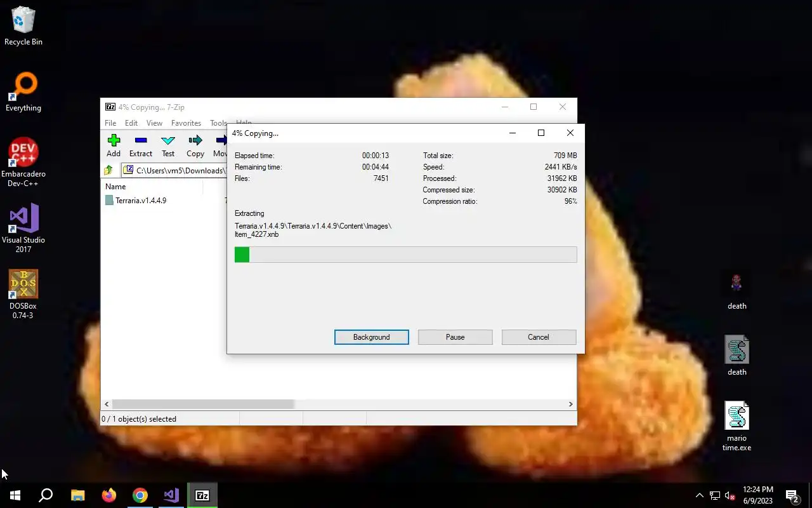This screenshot has width=812, height=508.
Task: Open the Tools menu in 7-Zip
Action: tap(218, 123)
